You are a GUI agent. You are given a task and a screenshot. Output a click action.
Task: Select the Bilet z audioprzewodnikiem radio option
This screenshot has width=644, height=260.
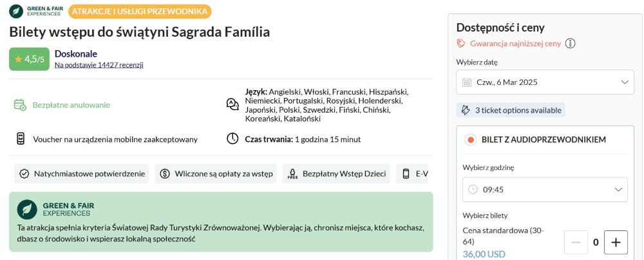click(471, 139)
